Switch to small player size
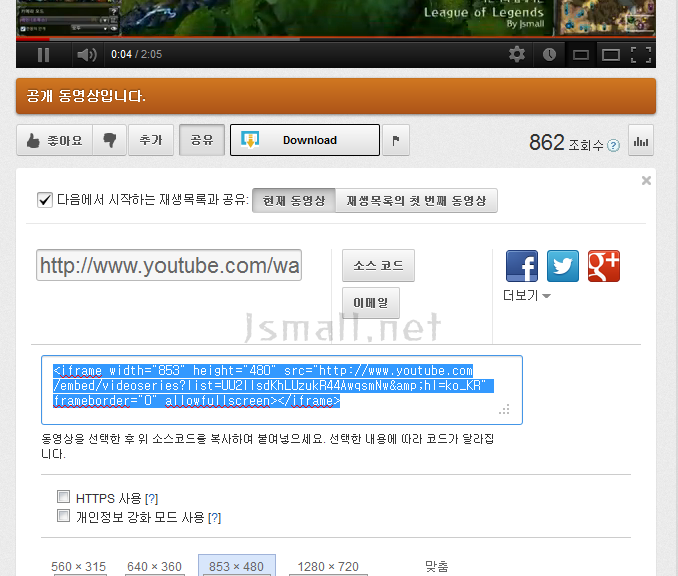The height and width of the screenshot is (576, 678). [581, 55]
